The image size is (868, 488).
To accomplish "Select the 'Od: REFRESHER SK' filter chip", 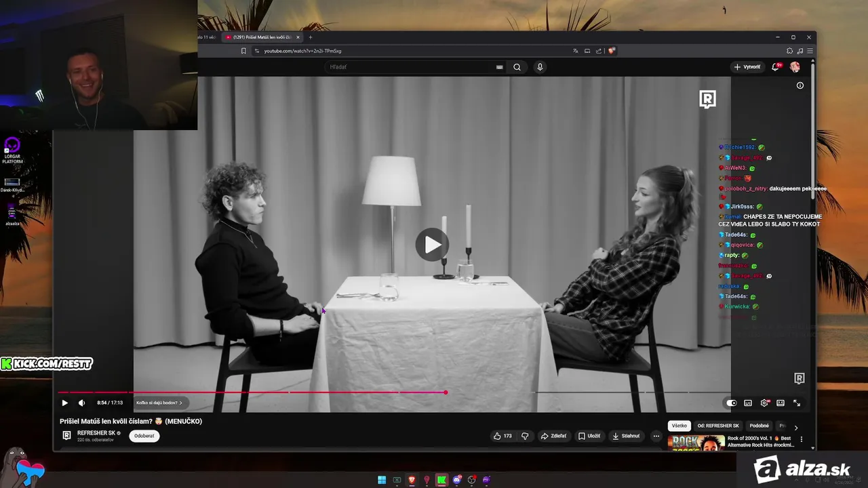I will pos(718,426).
